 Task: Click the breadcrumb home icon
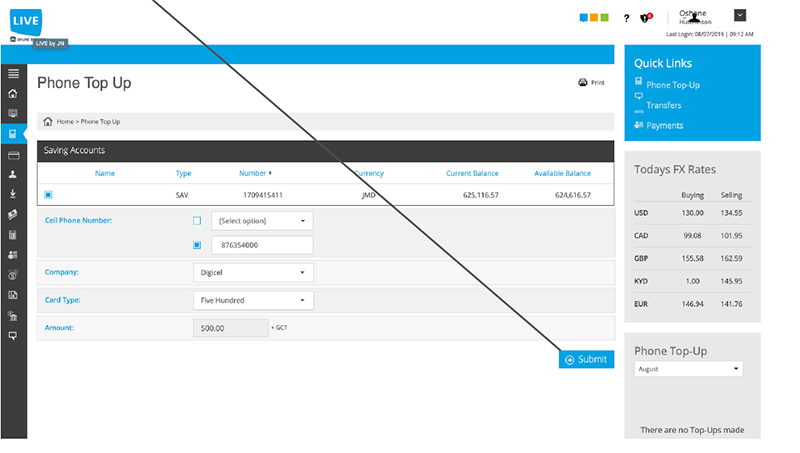coord(48,121)
